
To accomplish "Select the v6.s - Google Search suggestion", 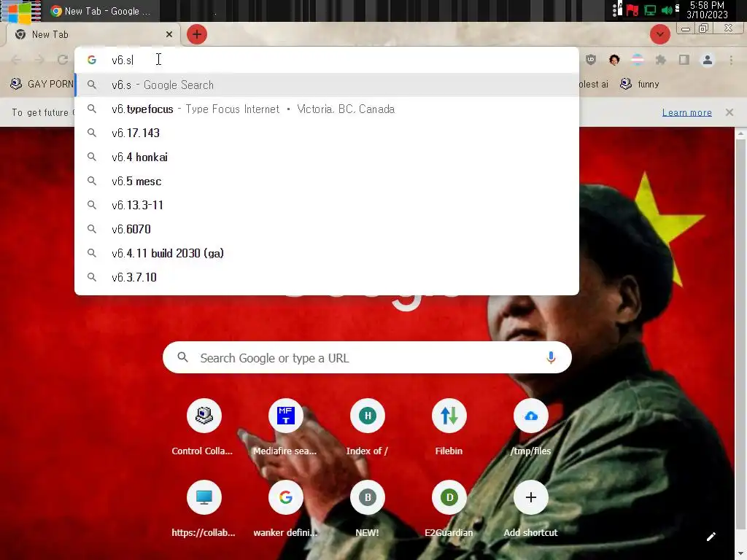I will 327,85.
